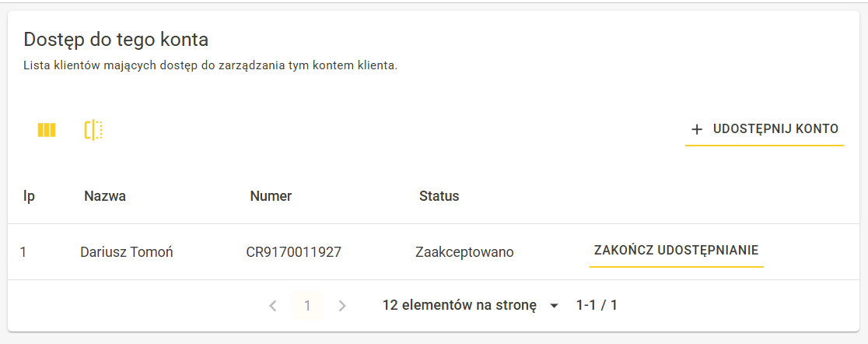Open the 12 elementów na stronę dropdown
The height and width of the screenshot is (344, 868).
(x=471, y=305)
